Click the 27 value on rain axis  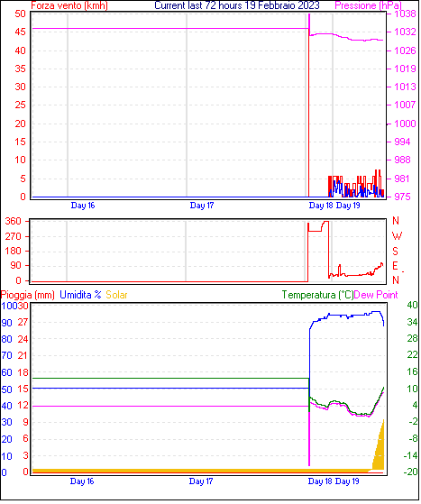click(23, 323)
